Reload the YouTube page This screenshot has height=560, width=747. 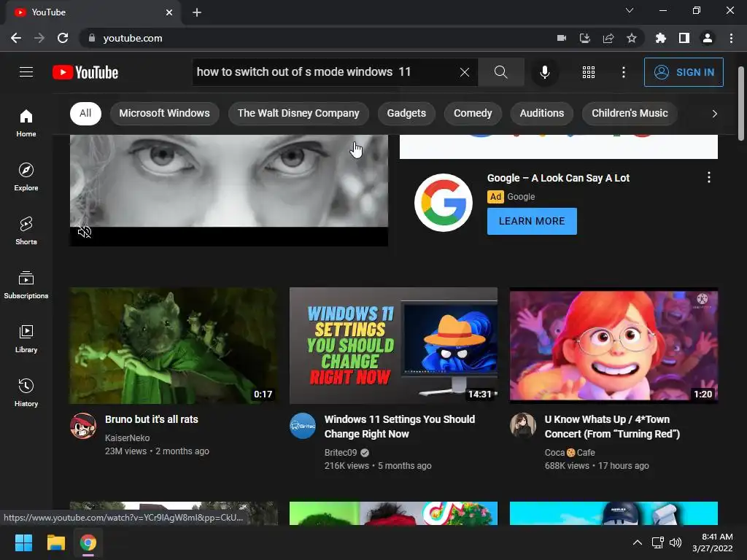click(63, 38)
